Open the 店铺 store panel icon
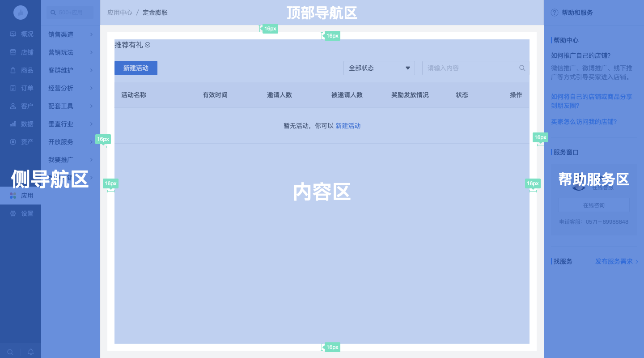644x358 pixels. [14, 52]
